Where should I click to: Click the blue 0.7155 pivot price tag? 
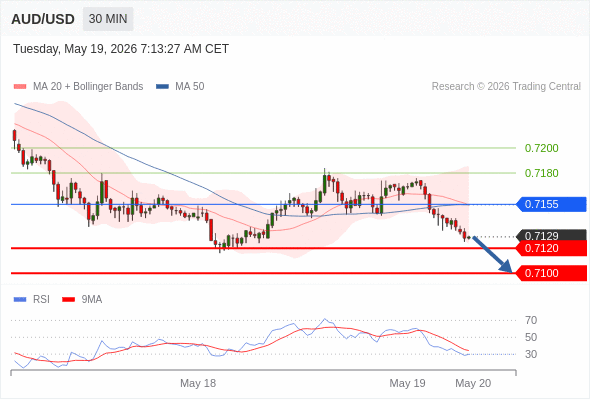coord(551,204)
